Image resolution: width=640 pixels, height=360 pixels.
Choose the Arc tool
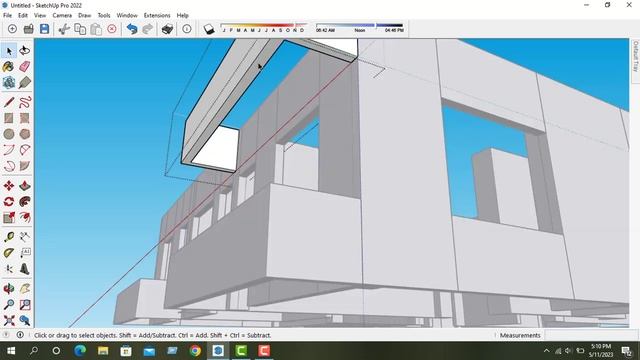(9, 150)
